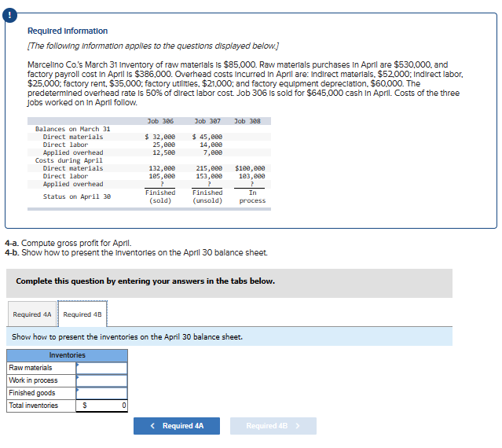
Task: Click the triangle marker in Raw materials cell
Action: [x=78, y=364]
